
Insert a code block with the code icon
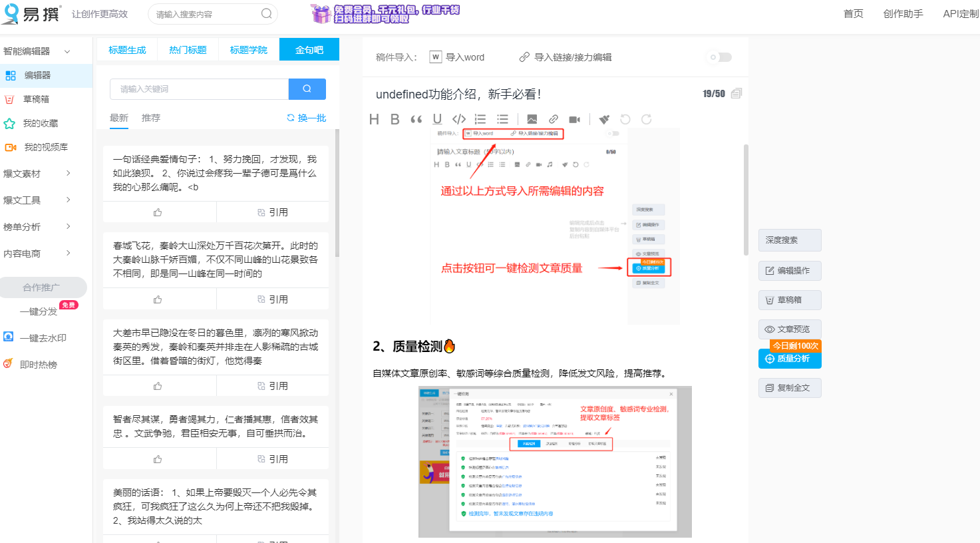[459, 119]
